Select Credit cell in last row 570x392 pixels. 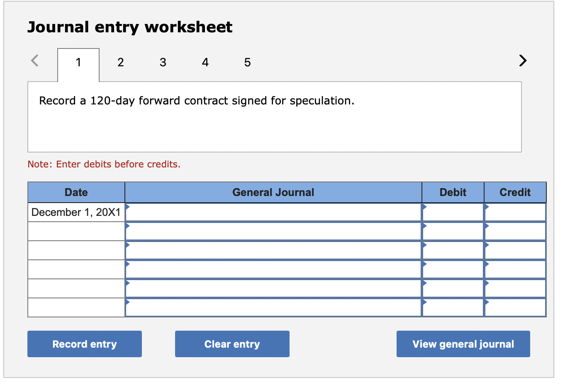pyautogui.click(x=515, y=307)
